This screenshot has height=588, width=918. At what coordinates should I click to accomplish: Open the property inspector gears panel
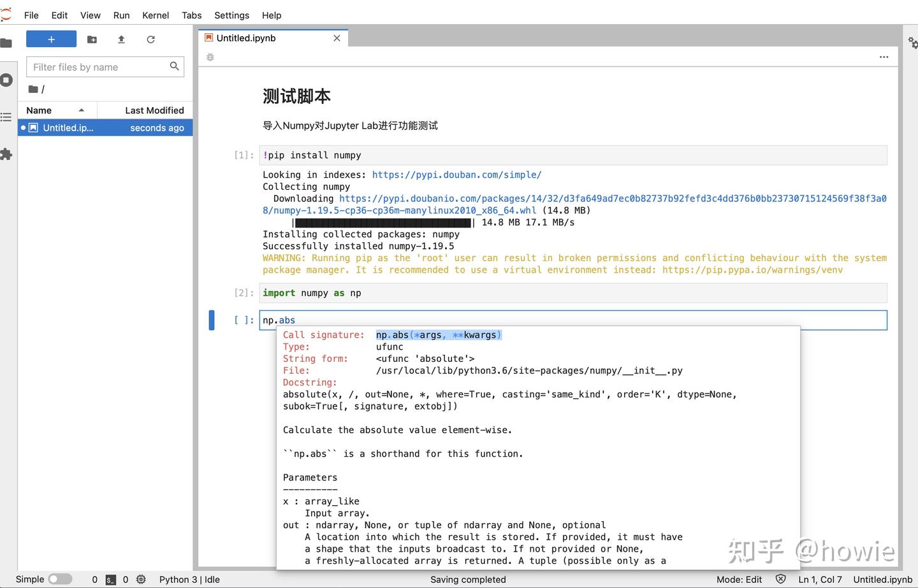913,43
